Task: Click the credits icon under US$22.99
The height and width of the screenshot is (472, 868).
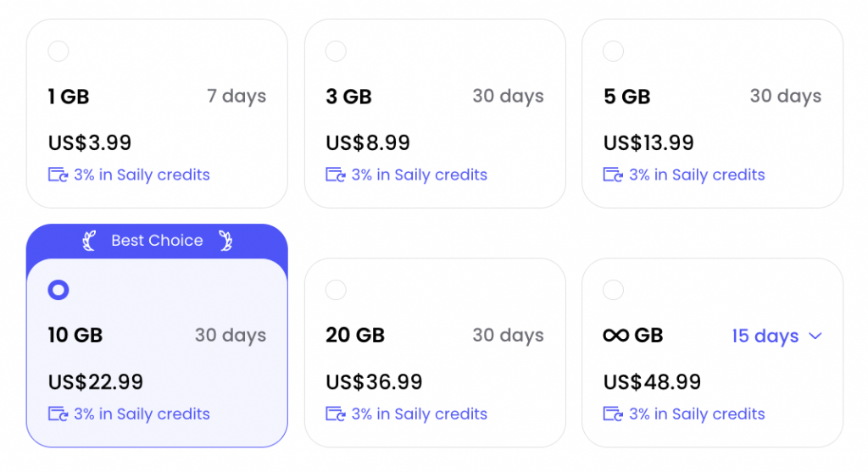Action: 58,414
